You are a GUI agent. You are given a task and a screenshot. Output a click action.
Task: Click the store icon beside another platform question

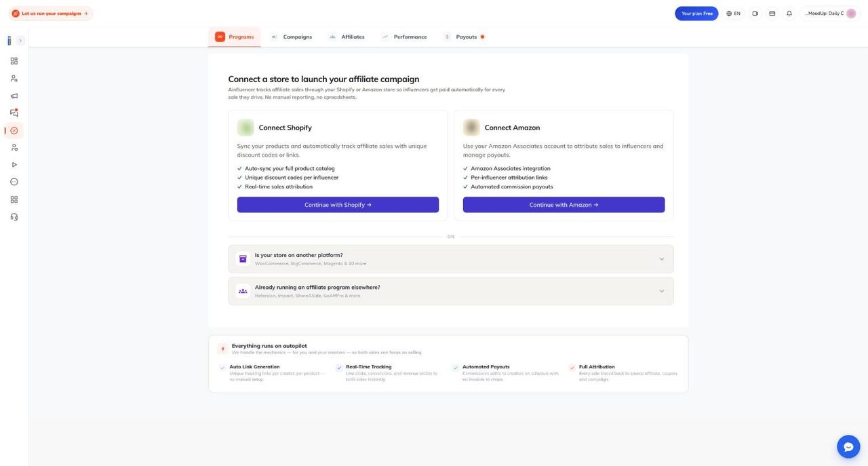coord(243,258)
